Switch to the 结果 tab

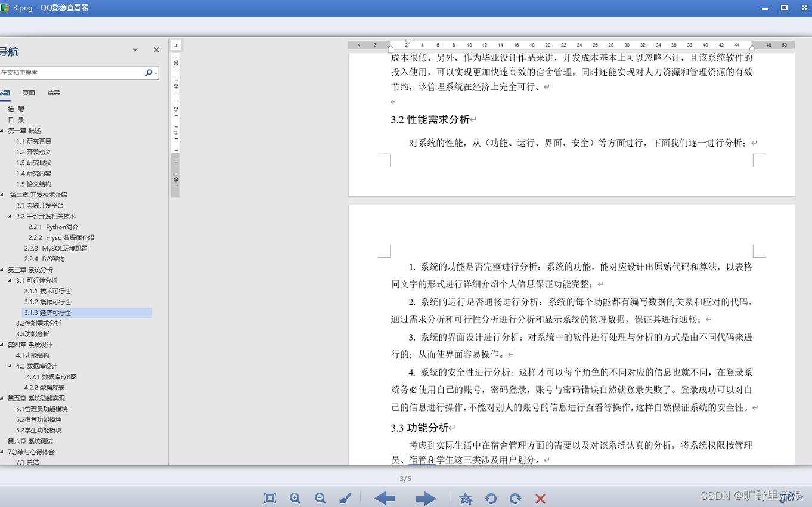click(x=54, y=92)
